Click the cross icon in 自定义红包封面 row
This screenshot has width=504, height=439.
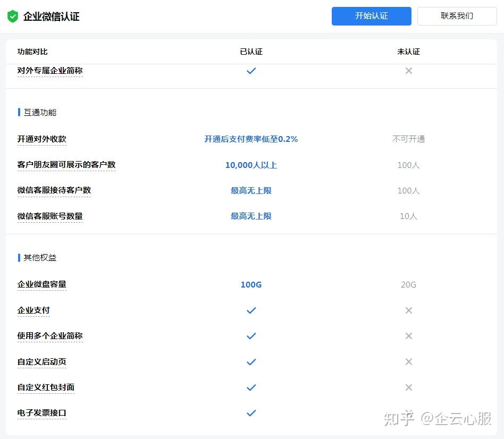(408, 387)
